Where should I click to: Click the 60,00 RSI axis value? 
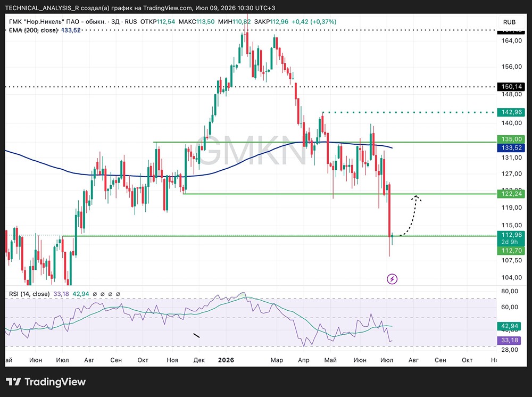(510, 307)
